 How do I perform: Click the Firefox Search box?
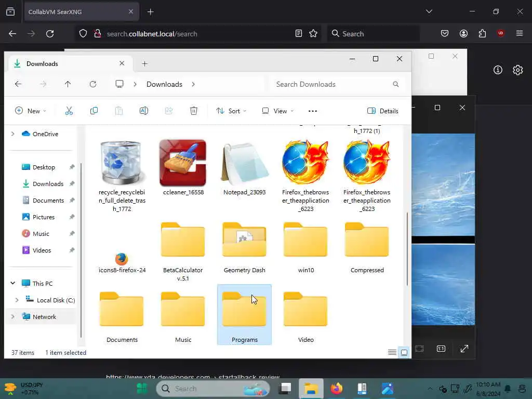pyautogui.click(x=373, y=34)
